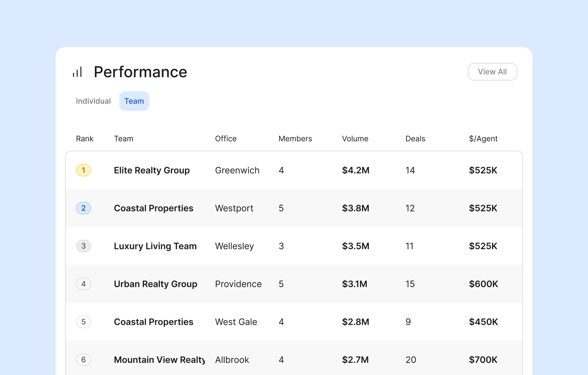Open Urban Realty Group team name
Image resolution: width=588 pixels, height=375 pixels.
click(155, 284)
